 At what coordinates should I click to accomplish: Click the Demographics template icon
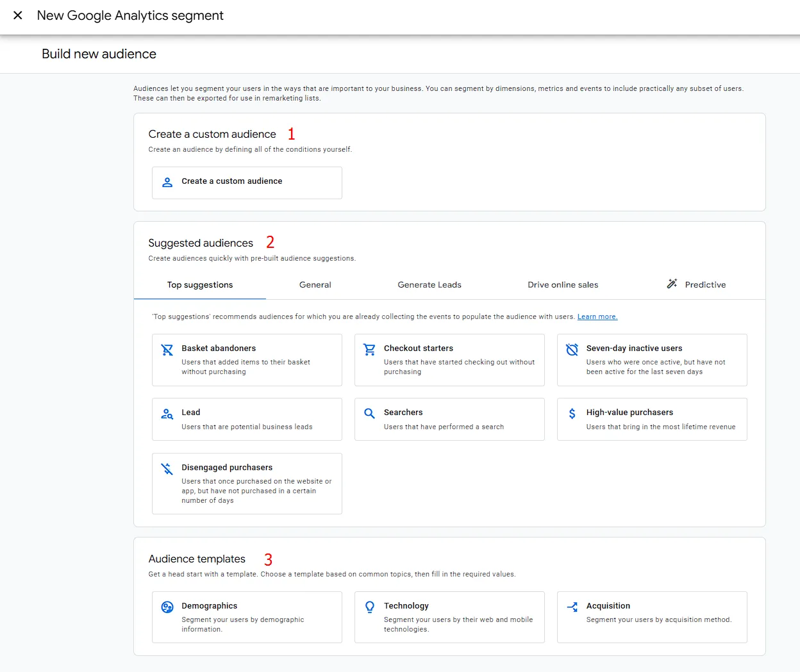click(x=167, y=607)
